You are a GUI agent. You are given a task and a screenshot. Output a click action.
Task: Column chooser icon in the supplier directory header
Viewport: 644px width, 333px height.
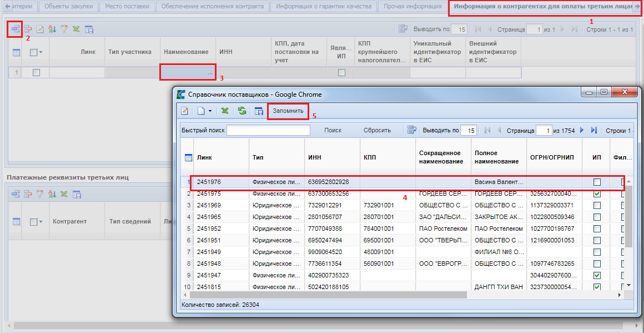point(189,157)
